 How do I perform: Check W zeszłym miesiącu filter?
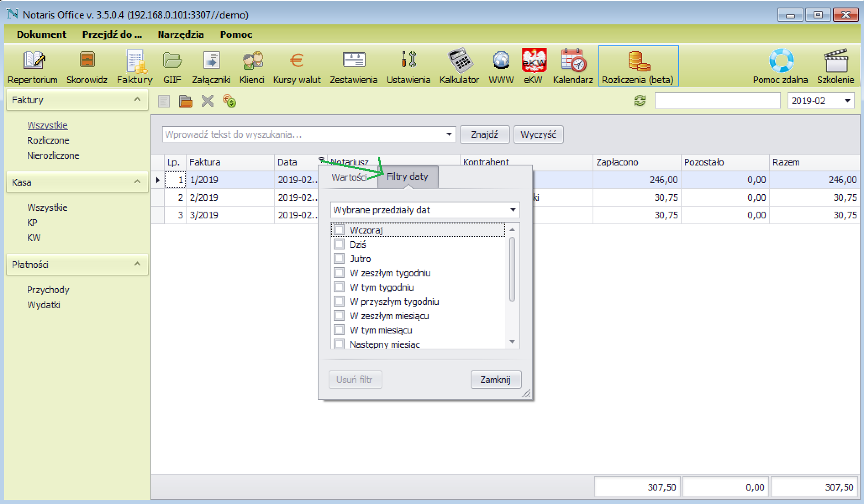(x=339, y=316)
